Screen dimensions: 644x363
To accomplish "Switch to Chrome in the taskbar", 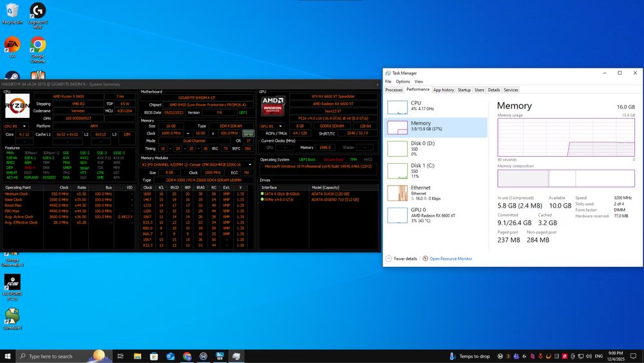I will (x=187, y=356).
